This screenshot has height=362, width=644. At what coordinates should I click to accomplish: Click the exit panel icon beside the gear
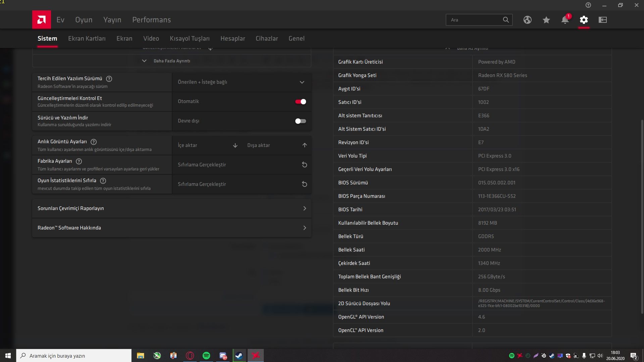[602, 20]
